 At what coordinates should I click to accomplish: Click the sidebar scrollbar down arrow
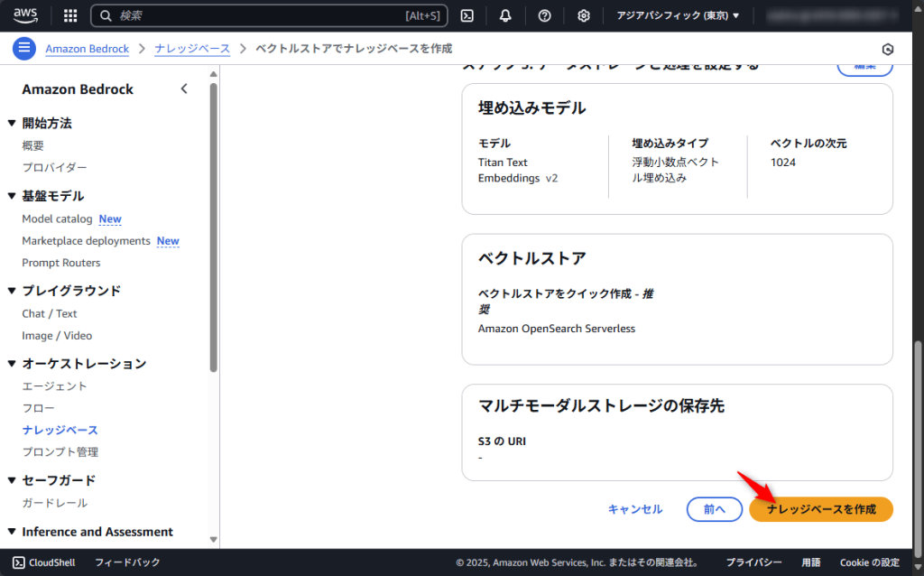[x=213, y=540]
